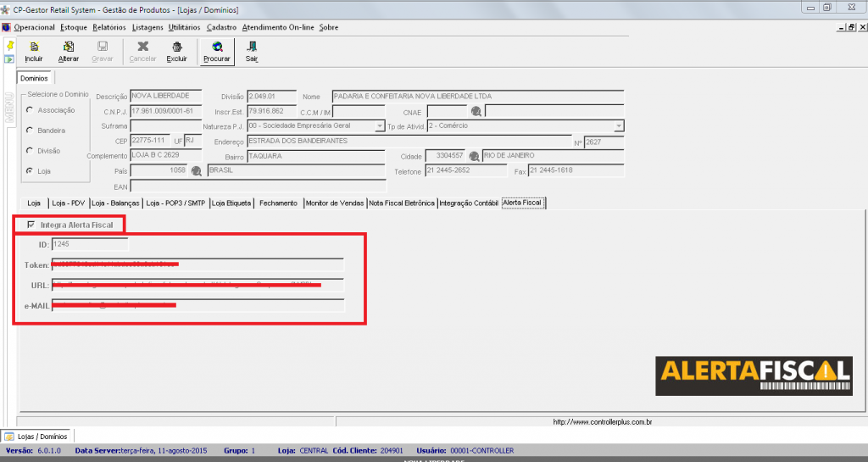The width and height of the screenshot is (868, 462).
Task: Open the Sobre menu
Action: [x=329, y=27]
